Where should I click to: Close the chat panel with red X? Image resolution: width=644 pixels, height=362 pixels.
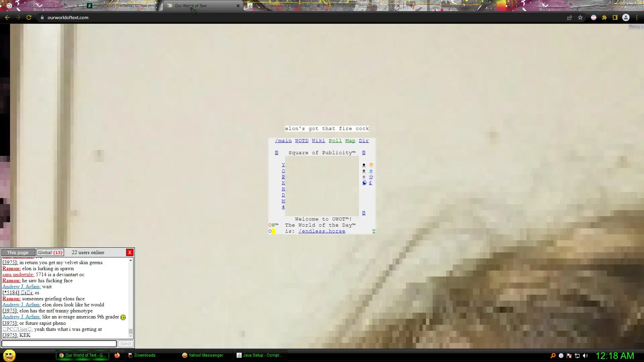click(x=129, y=252)
